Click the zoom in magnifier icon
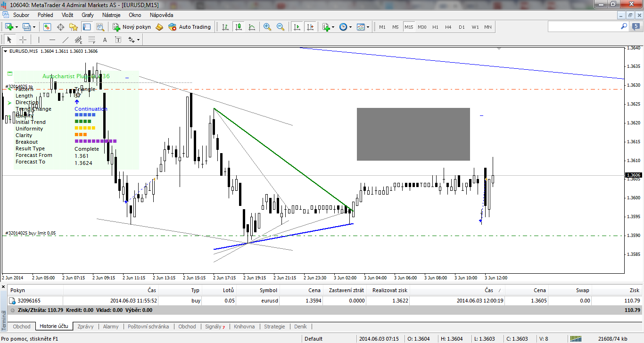 click(267, 27)
